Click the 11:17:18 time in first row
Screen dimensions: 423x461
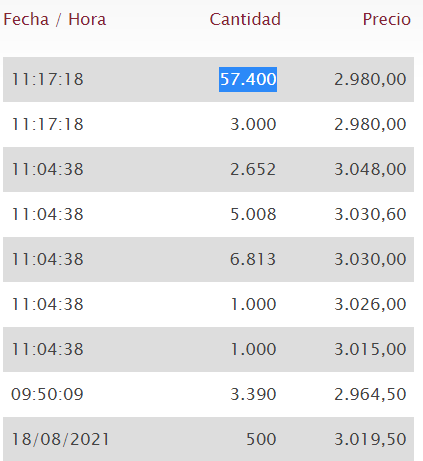pos(47,79)
